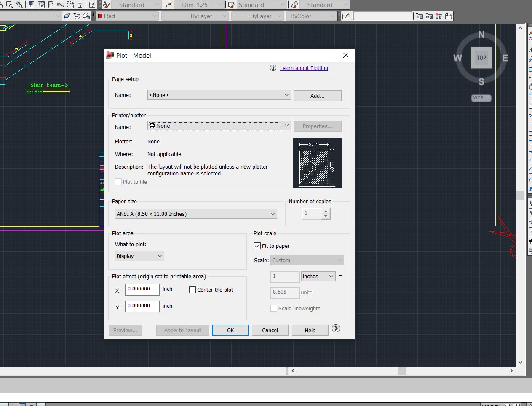Uncheck the Fit to paper checkbox

[x=257, y=246]
